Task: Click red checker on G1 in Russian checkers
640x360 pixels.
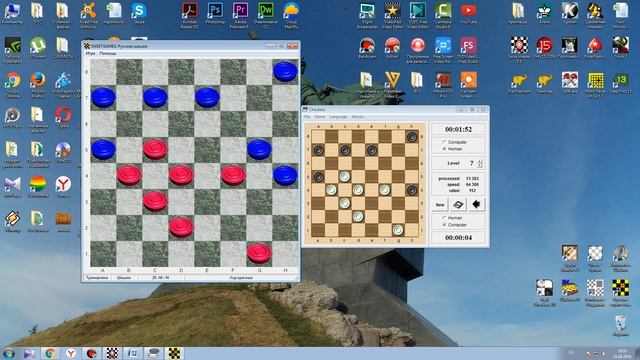Action: pyautogui.click(x=259, y=253)
